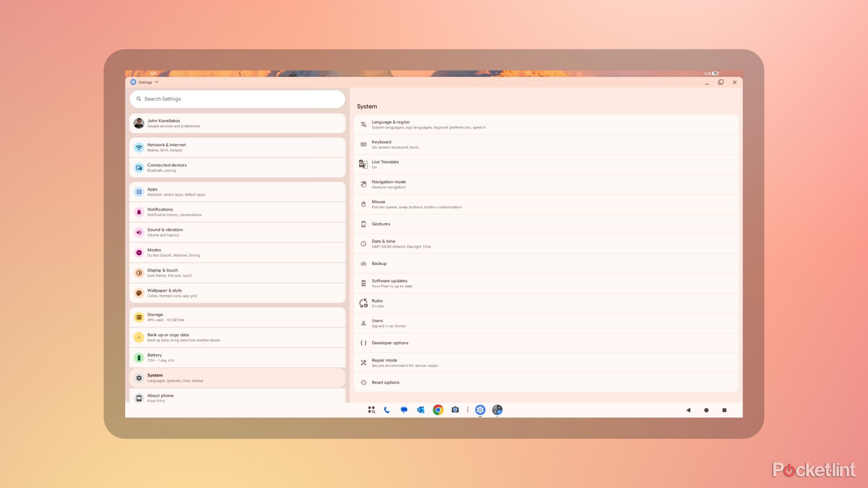Open Storage icon in sidebar
The height and width of the screenshot is (488, 868).
(139, 317)
